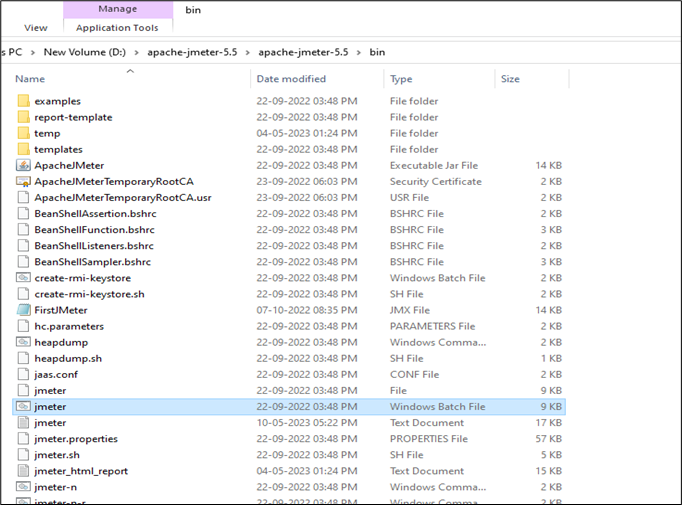Click the heapdump command script icon
The width and height of the screenshot is (682, 505).
pos(23,342)
